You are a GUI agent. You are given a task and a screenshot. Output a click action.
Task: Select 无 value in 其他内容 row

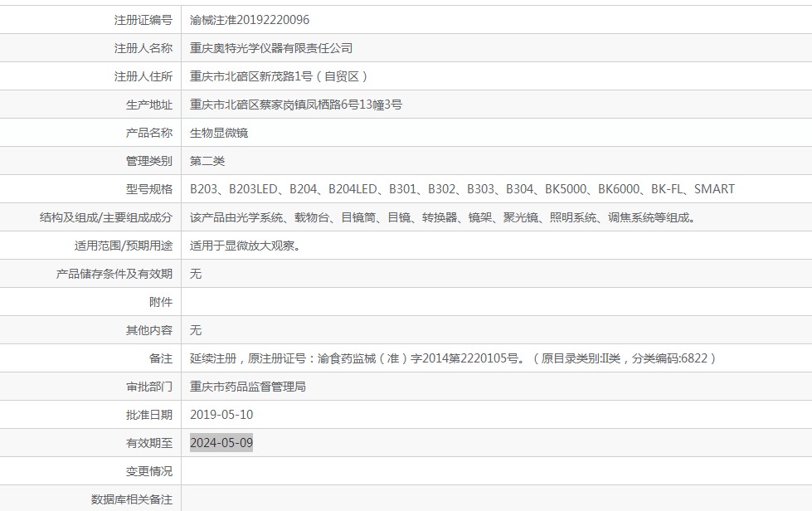coord(195,330)
